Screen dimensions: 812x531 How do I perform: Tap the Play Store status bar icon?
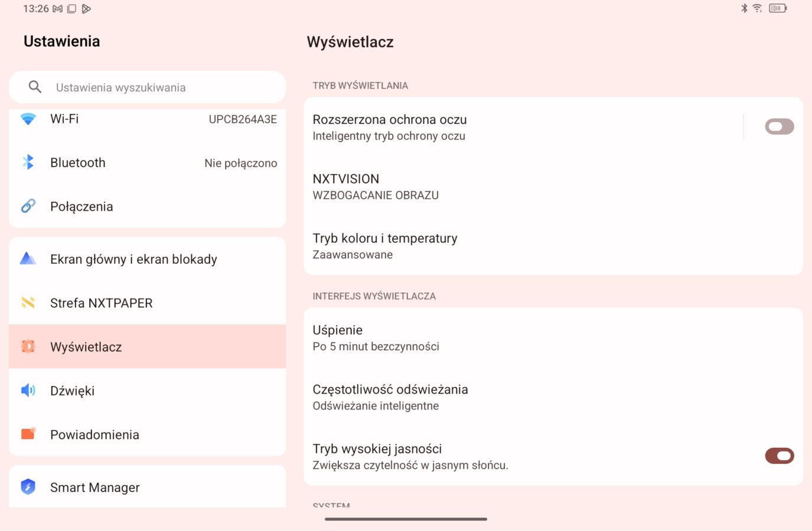pyautogui.click(x=86, y=9)
